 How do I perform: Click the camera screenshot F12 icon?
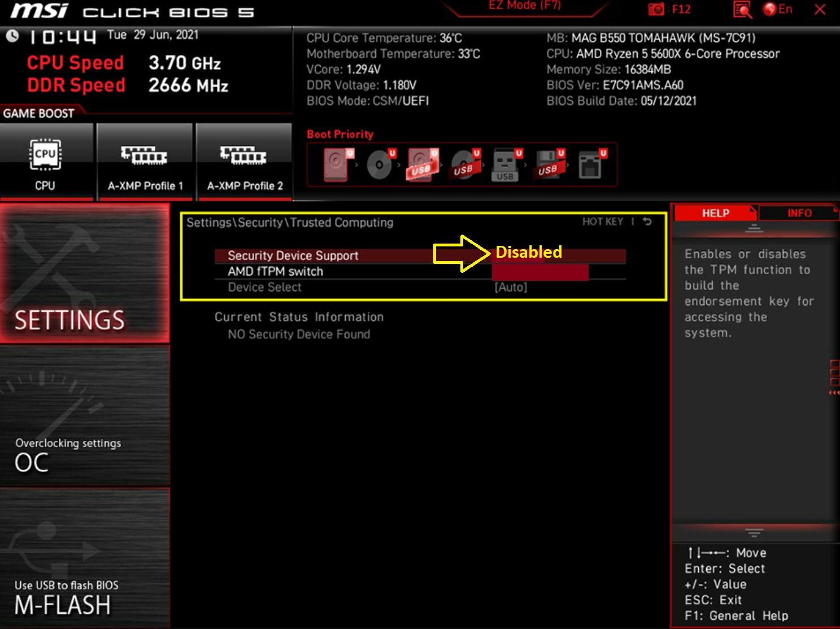click(x=669, y=9)
